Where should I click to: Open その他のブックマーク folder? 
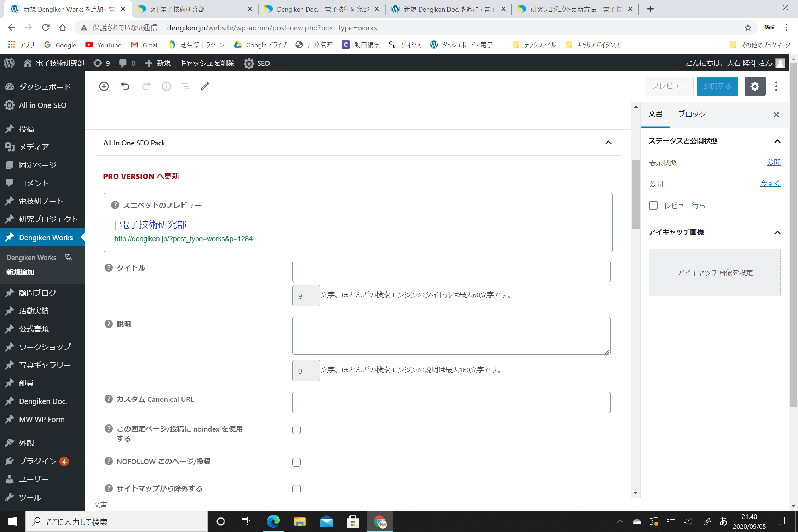[x=759, y=45]
